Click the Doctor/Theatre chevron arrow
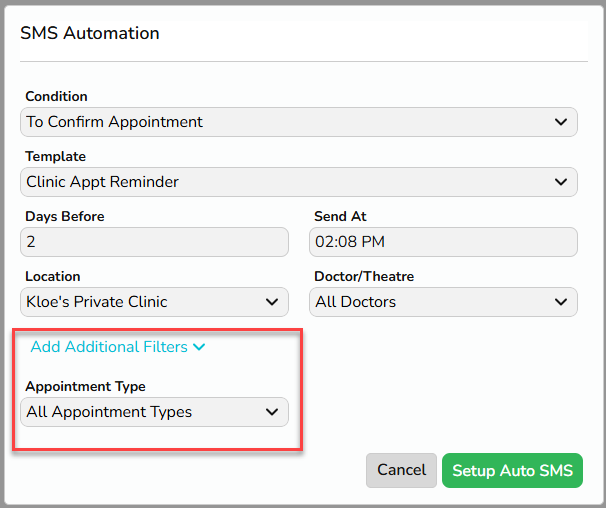Viewport: 606px width, 508px height. click(561, 302)
